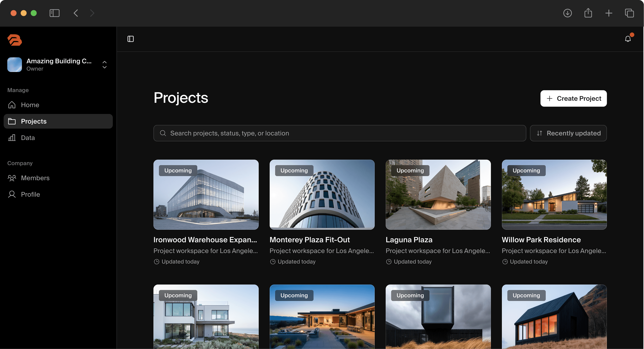Open a new browser tab
Viewport: 644px width, 349px height.
click(x=608, y=13)
